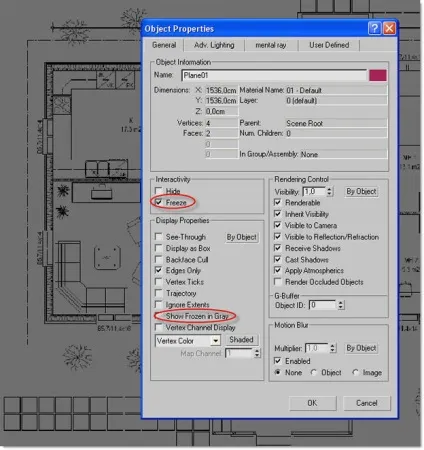The image size is (424, 450).
Task: Confirm with the OK button
Action: 312,403
